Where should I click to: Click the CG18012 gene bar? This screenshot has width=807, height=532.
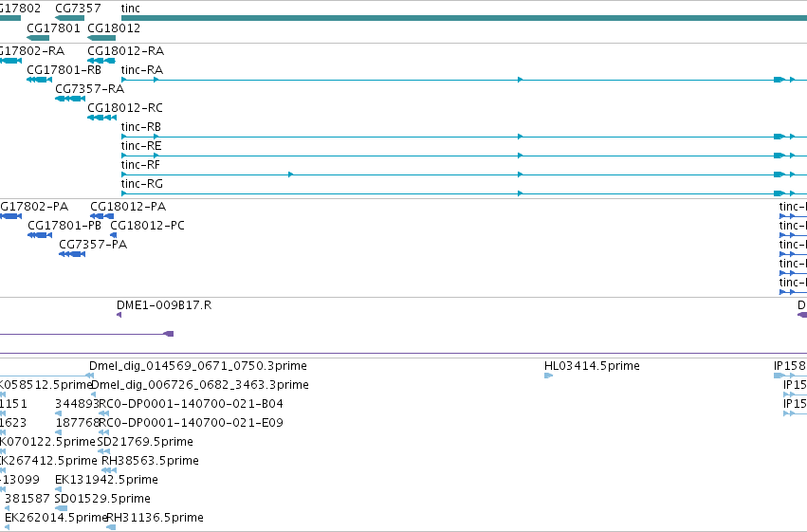pyautogui.click(x=101, y=38)
